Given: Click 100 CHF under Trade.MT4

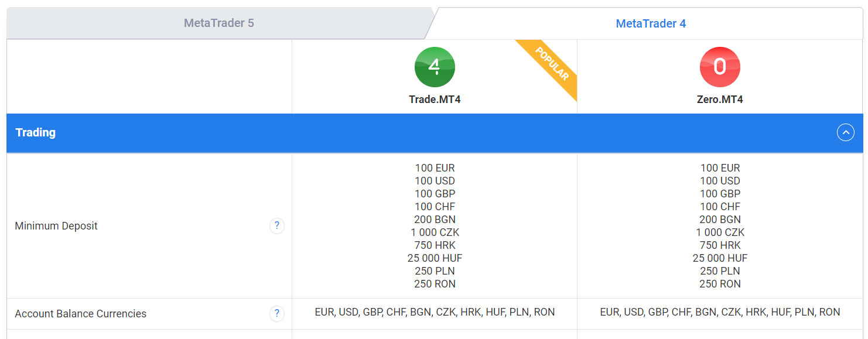Looking at the screenshot, I should pyautogui.click(x=435, y=207).
